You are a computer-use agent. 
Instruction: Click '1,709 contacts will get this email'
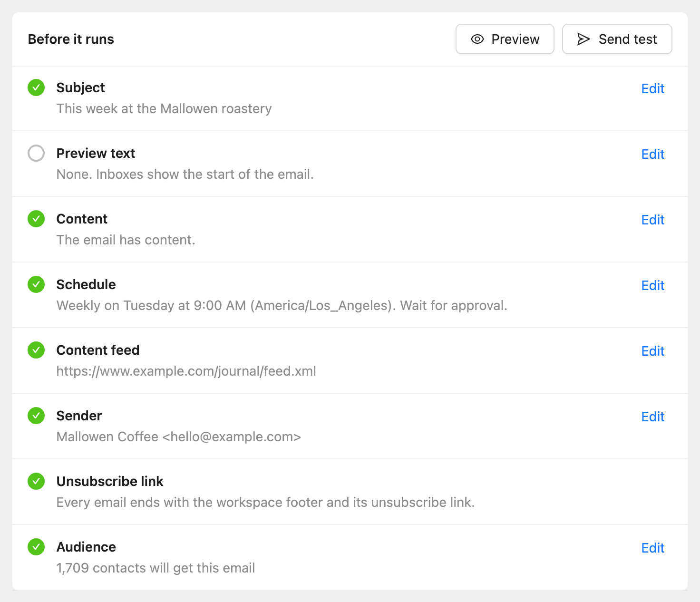[156, 568]
